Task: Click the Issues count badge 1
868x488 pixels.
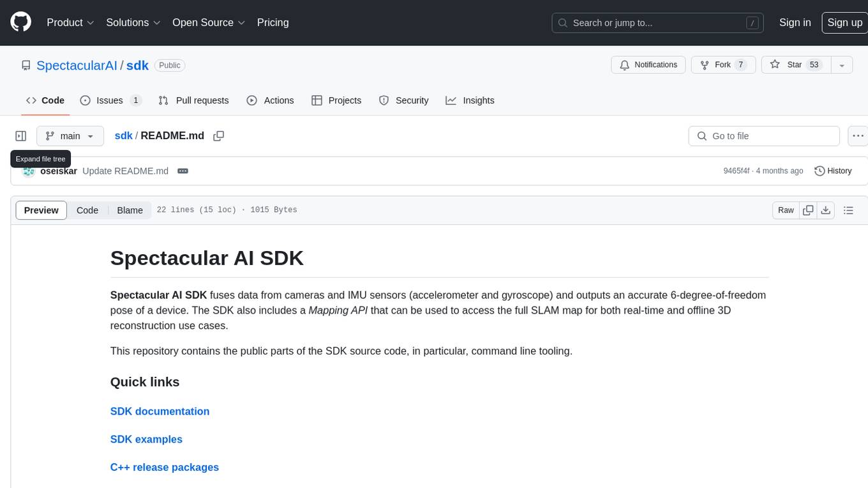Action: click(135, 100)
